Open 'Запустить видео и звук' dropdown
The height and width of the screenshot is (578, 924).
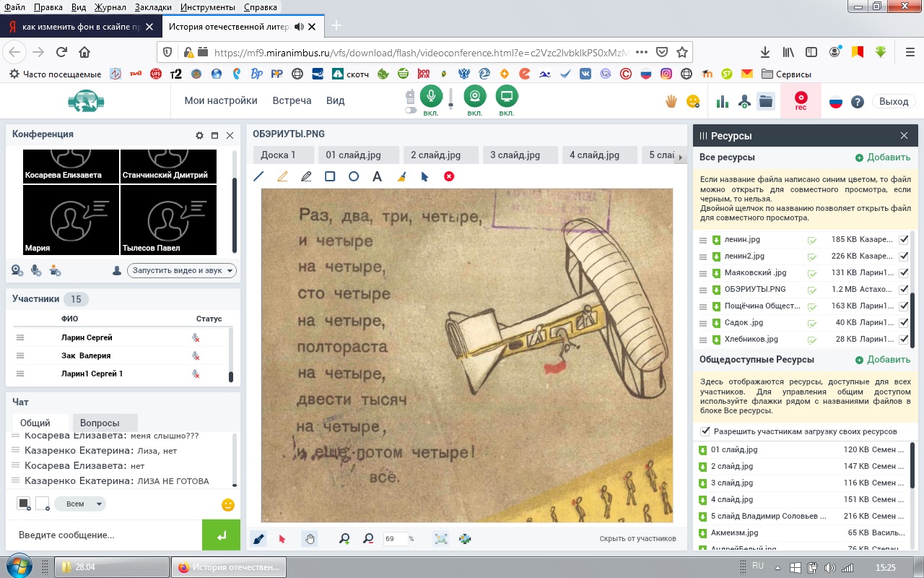182,271
